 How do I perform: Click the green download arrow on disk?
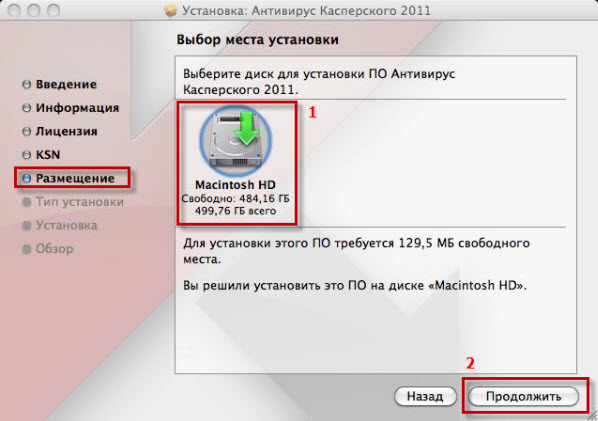(247, 128)
